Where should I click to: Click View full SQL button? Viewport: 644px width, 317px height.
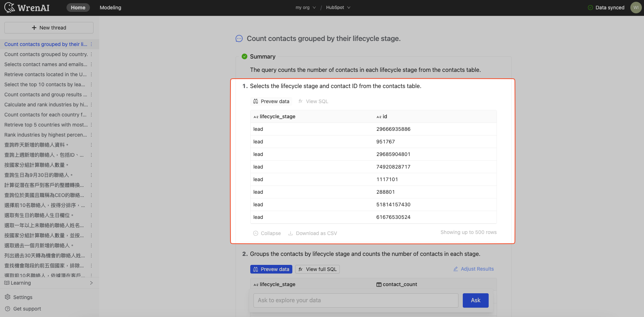pyautogui.click(x=318, y=269)
